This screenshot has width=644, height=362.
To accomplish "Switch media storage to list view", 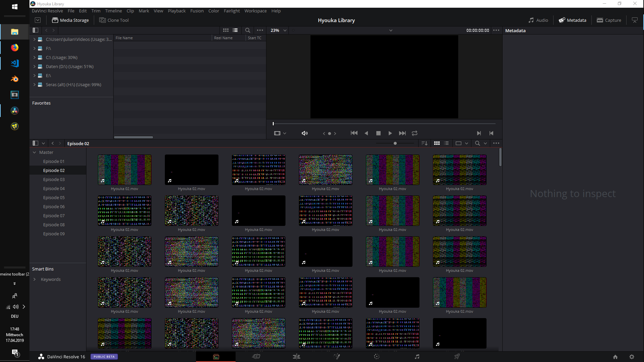I will [x=235, y=30].
